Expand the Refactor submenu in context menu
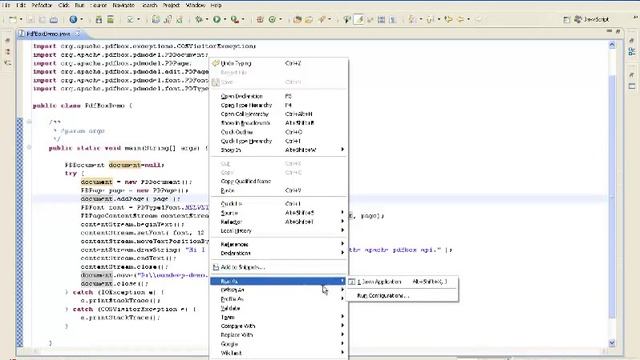The image size is (640, 360). click(279, 222)
